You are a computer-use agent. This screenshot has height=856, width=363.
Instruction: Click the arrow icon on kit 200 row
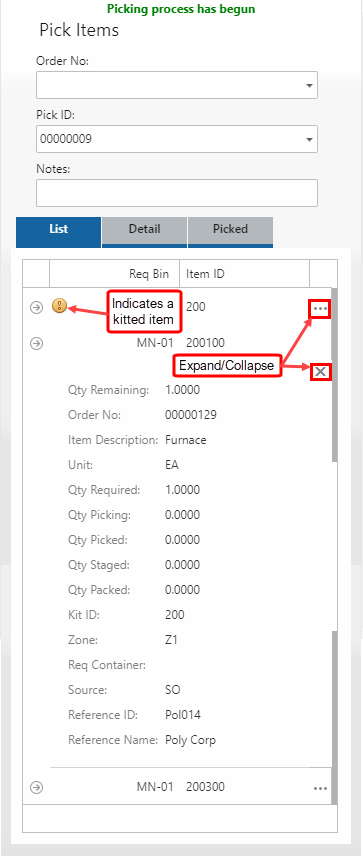coord(36,308)
